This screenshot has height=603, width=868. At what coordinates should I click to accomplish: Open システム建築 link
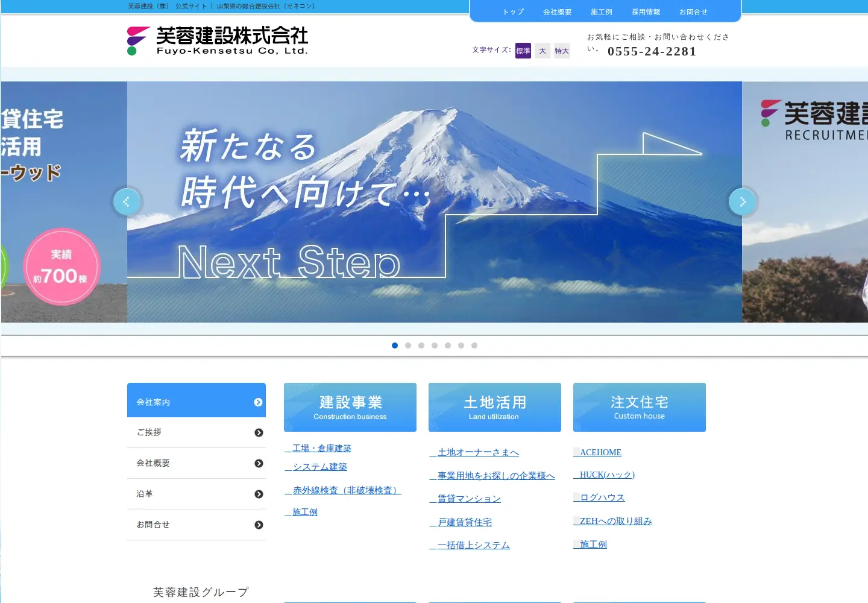[x=316, y=467]
